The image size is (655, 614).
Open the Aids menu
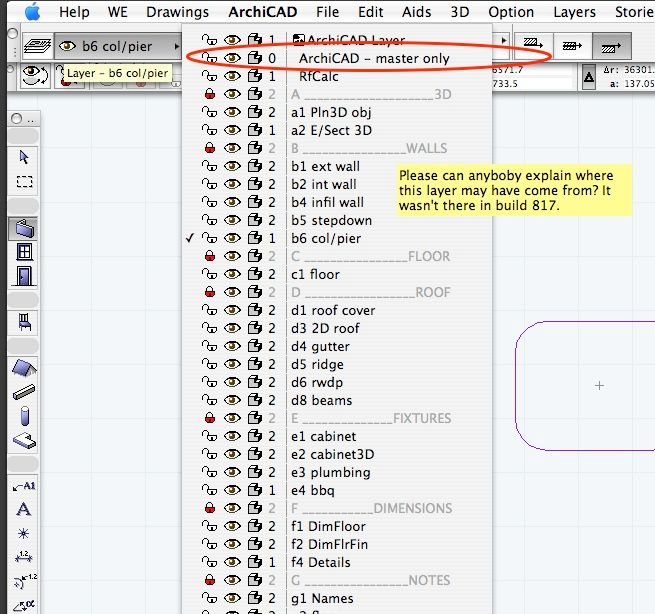(416, 12)
